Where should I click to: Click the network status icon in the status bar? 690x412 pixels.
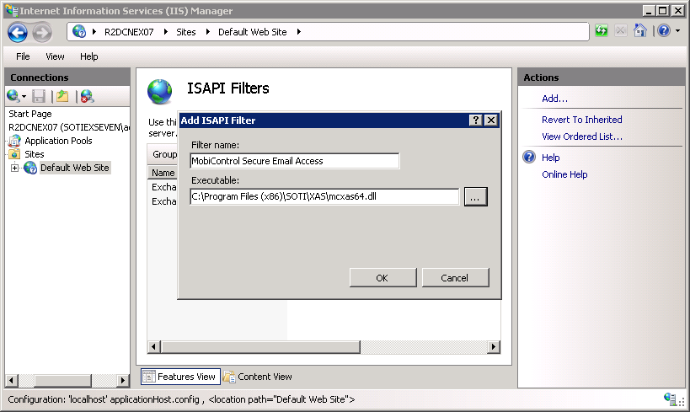point(671,399)
